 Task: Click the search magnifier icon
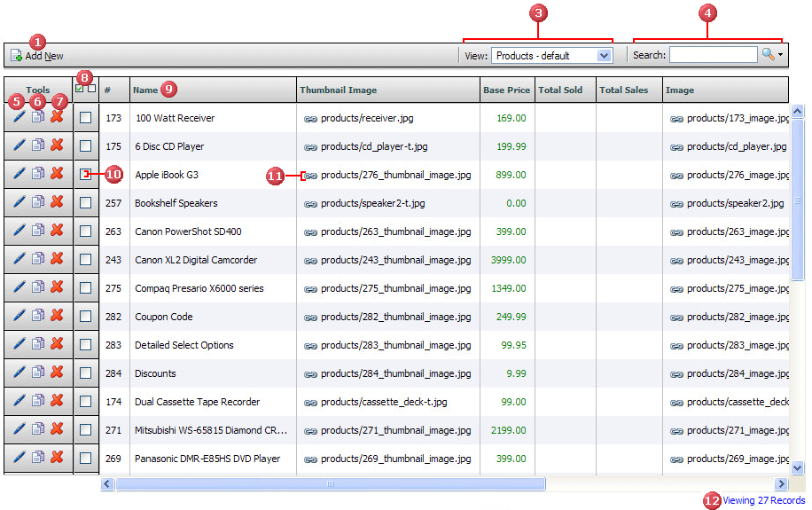click(768, 55)
